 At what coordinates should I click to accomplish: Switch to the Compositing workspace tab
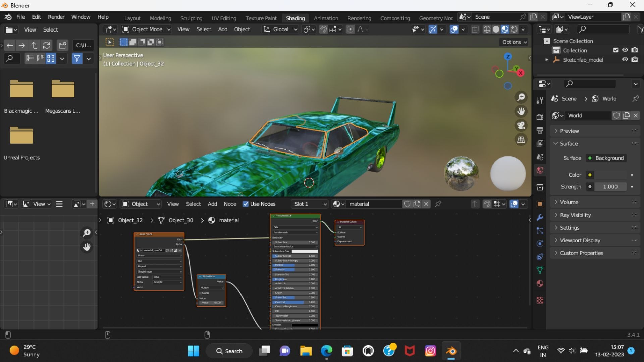point(395,18)
